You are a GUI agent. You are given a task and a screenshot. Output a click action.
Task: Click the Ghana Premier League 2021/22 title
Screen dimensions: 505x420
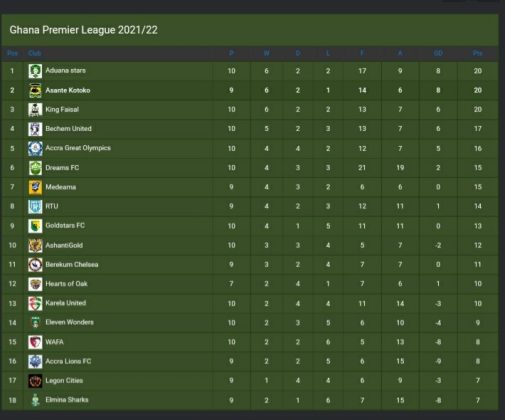83,30
